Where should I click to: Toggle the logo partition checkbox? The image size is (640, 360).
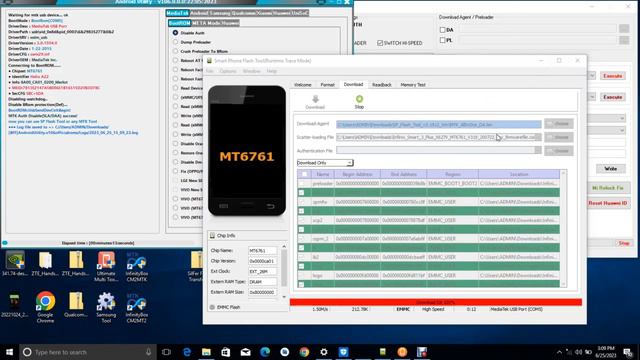pos(302,276)
